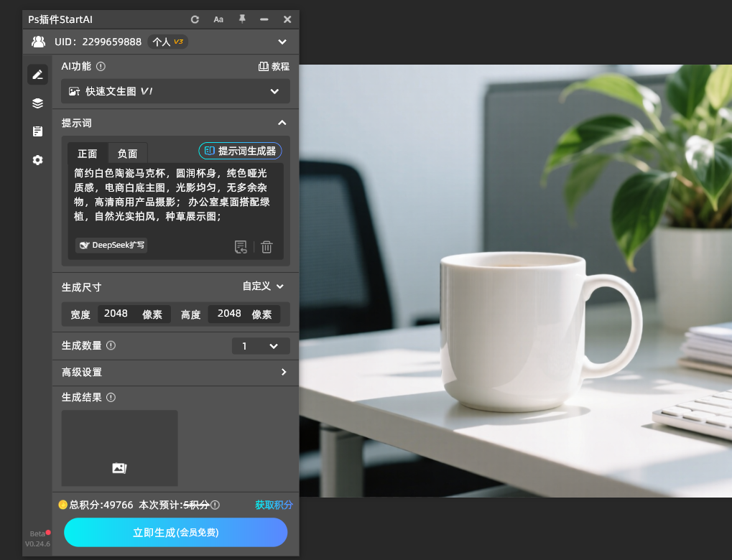Viewport: 732px width, 560px height.
Task: Open the 快速文生图 function dropdown
Action: [175, 91]
